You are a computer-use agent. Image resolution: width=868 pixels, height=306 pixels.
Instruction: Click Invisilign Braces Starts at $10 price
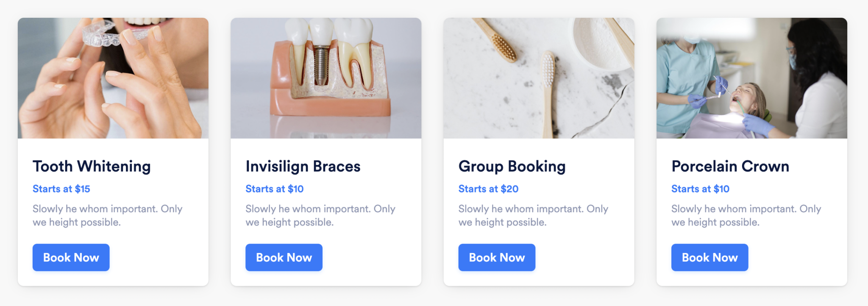(275, 189)
